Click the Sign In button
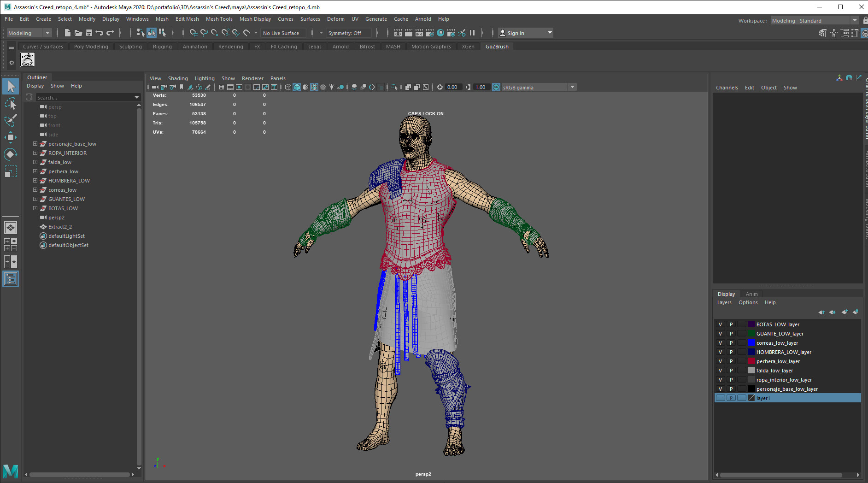 tap(516, 33)
